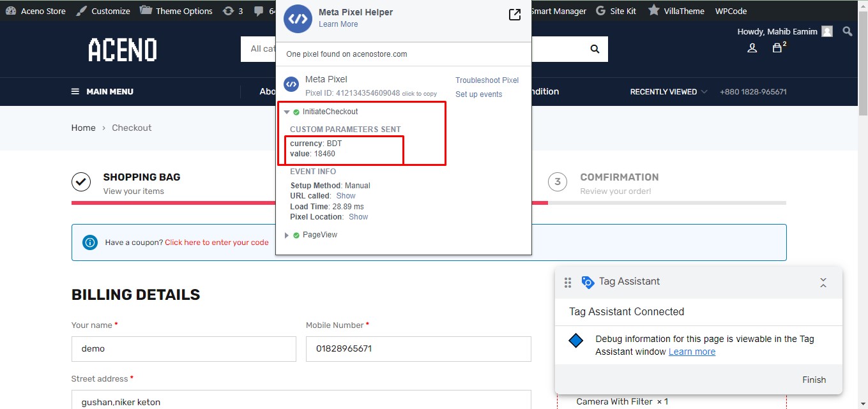Click the pop-out icon in Meta Pixel Helper

click(x=514, y=15)
